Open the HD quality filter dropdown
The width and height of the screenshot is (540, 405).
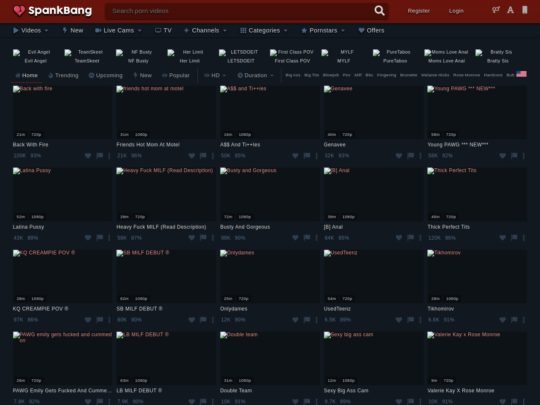215,75
